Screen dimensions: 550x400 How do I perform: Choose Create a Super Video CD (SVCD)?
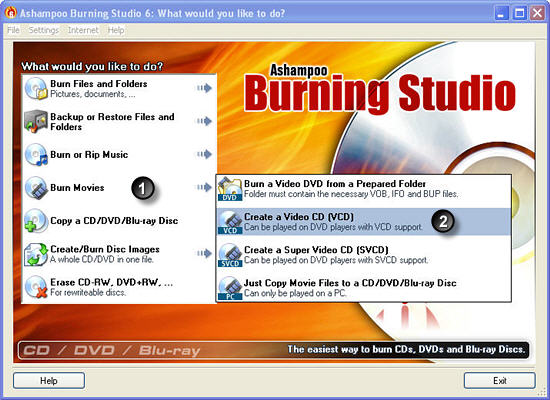point(363,255)
